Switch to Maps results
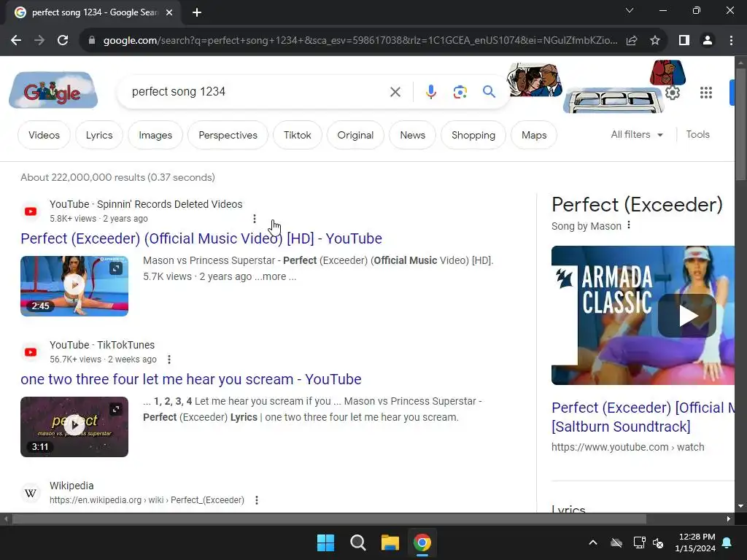This screenshot has height=560, width=747. coord(534,135)
